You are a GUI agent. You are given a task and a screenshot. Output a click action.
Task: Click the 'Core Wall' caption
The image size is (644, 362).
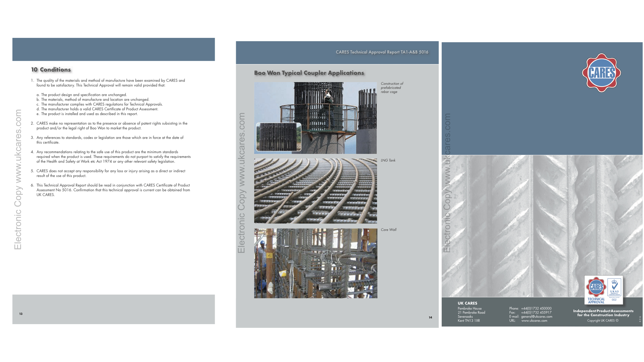click(388, 230)
